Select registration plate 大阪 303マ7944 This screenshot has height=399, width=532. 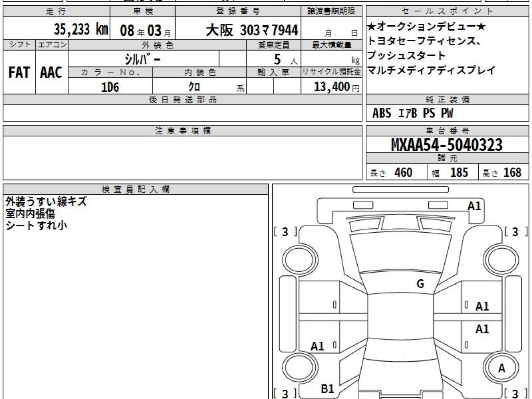click(x=252, y=30)
